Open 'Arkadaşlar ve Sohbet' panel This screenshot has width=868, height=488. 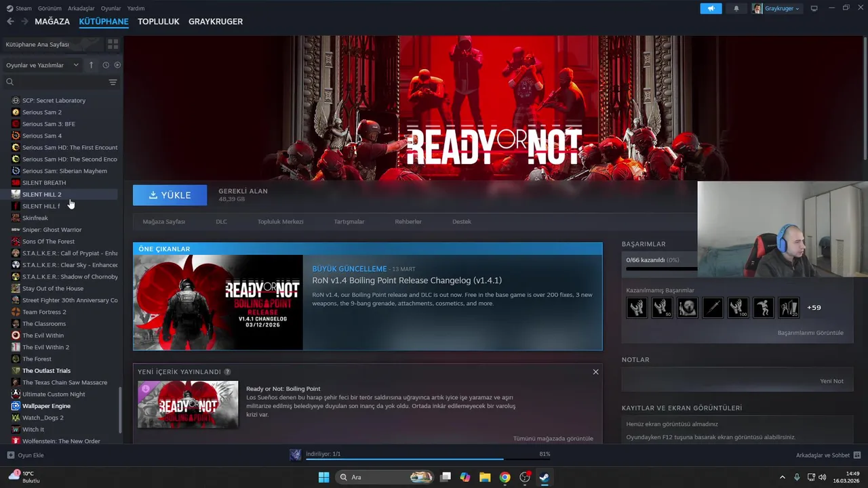[828, 455]
